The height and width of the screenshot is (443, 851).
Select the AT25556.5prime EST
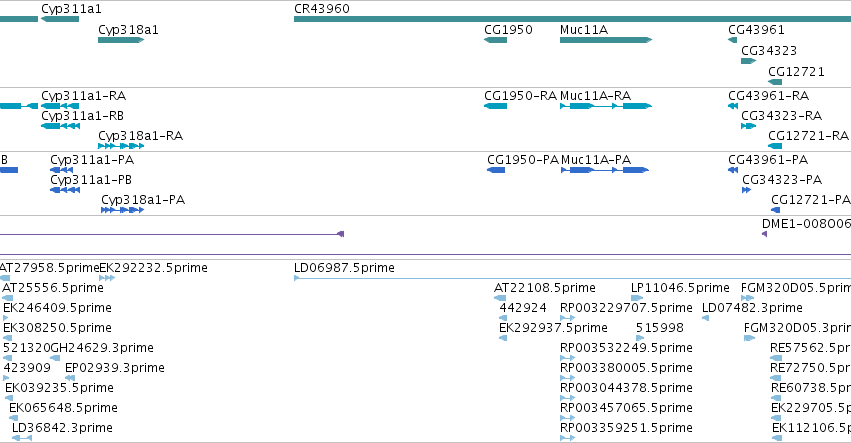(8, 298)
